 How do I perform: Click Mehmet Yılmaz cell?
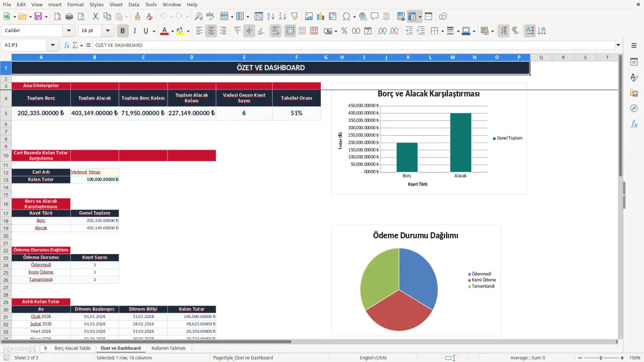(x=94, y=172)
